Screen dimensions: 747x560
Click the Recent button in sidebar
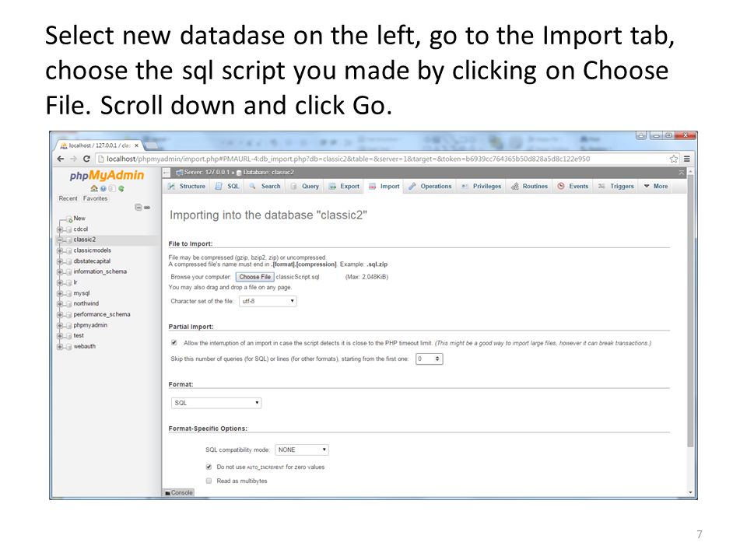coord(68,198)
